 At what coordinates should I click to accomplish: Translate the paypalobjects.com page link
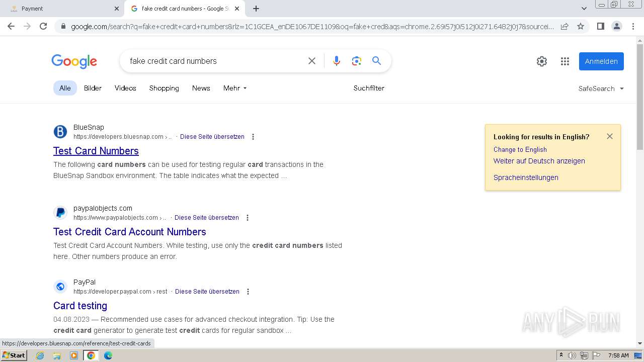[x=207, y=218]
